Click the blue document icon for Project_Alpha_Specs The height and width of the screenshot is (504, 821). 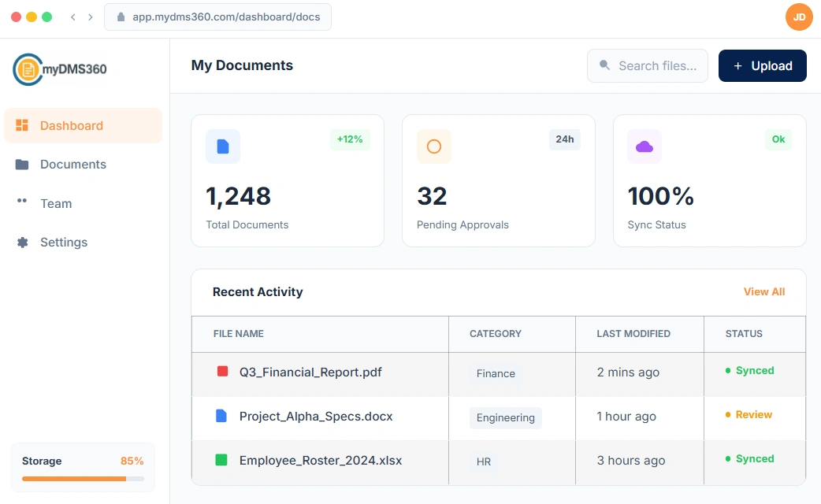(x=221, y=416)
